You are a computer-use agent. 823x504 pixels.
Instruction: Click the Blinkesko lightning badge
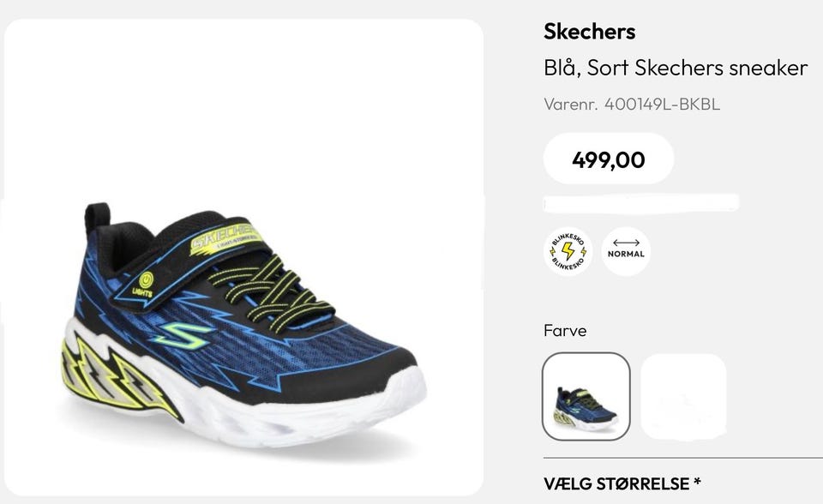click(568, 251)
